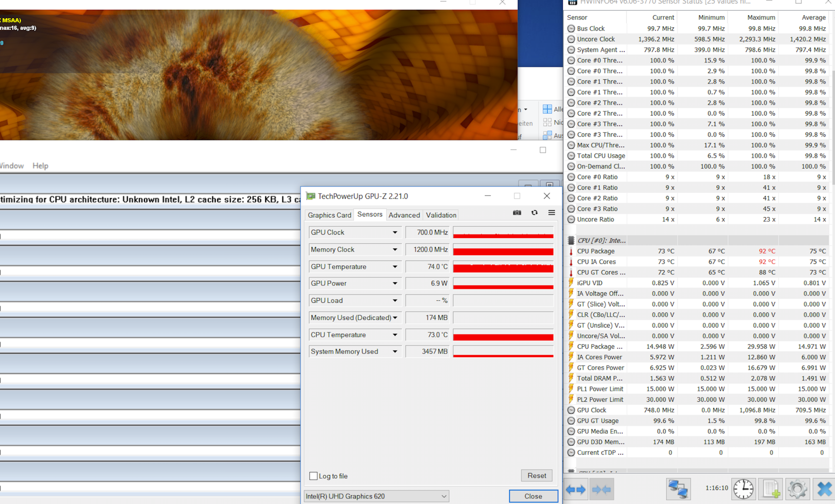Click HWiNFO network remote monitoring icon
Image resolution: width=835 pixels, height=504 pixels.
(x=678, y=489)
